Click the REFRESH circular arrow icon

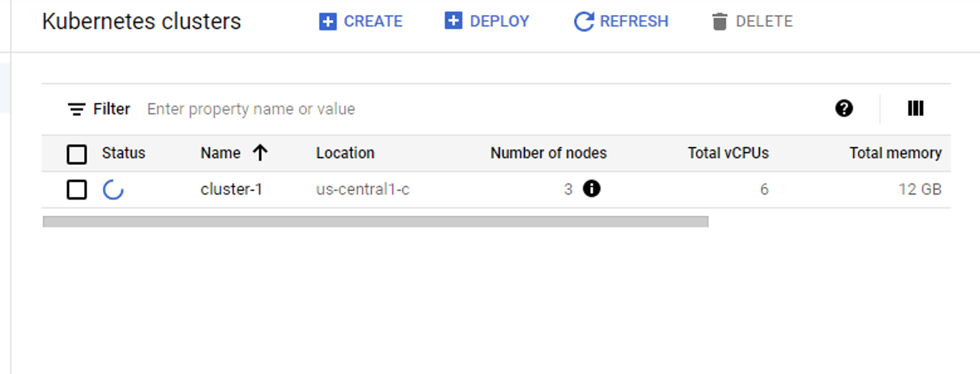584,21
